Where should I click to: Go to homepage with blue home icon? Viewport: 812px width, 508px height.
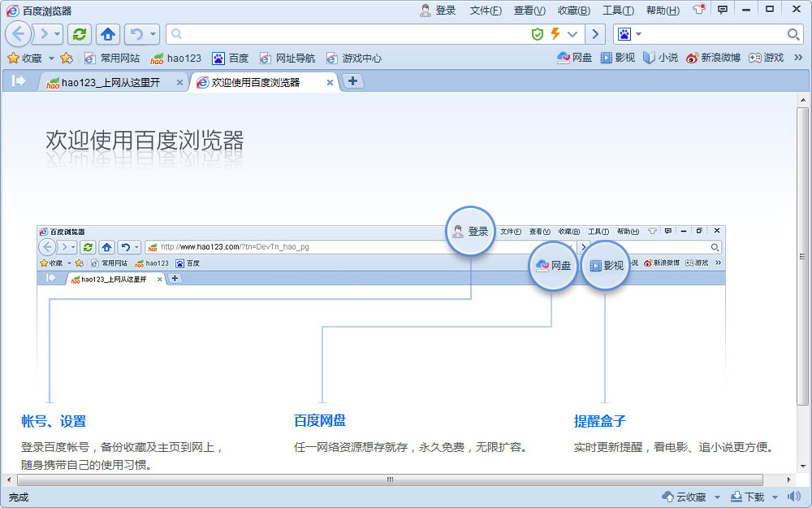108,34
